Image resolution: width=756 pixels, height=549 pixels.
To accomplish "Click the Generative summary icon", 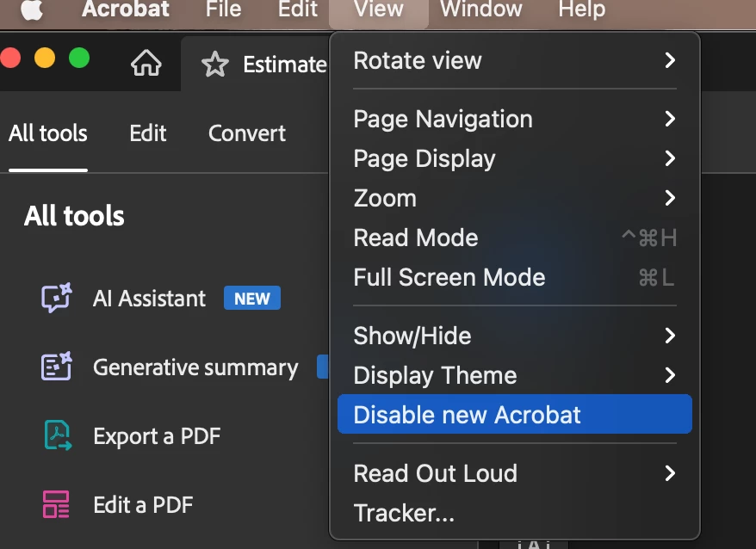I will (x=57, y=367).
